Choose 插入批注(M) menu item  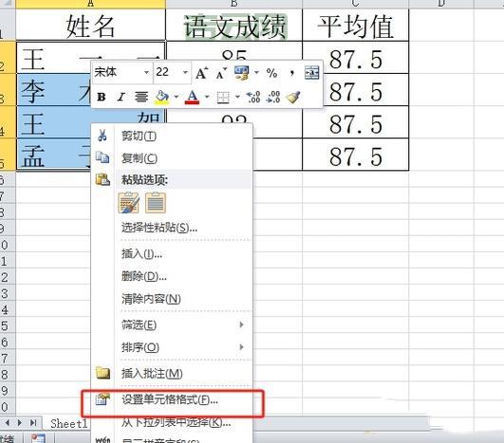pos(172,374)
